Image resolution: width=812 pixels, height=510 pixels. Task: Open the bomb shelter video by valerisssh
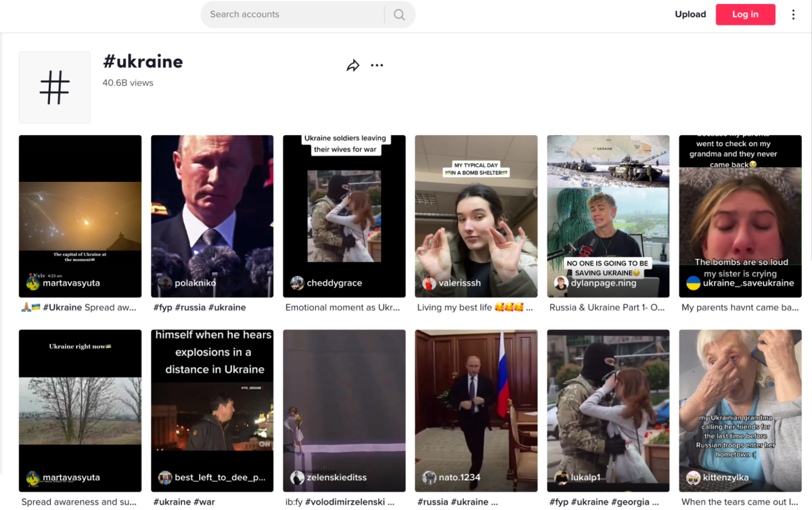(x=476, y=216)
